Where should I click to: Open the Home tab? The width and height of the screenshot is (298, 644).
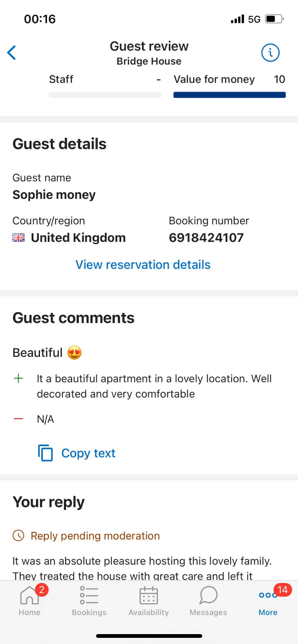30,600
